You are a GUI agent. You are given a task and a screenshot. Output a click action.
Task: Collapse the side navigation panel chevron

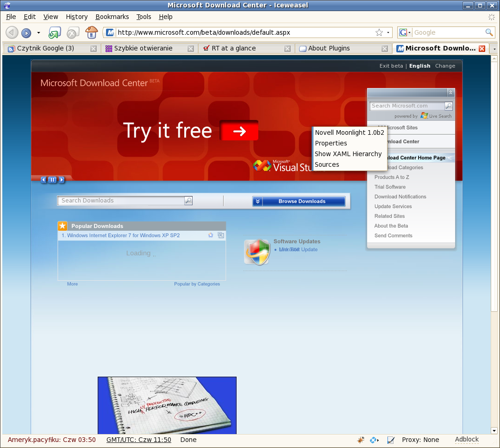[450, 93]
